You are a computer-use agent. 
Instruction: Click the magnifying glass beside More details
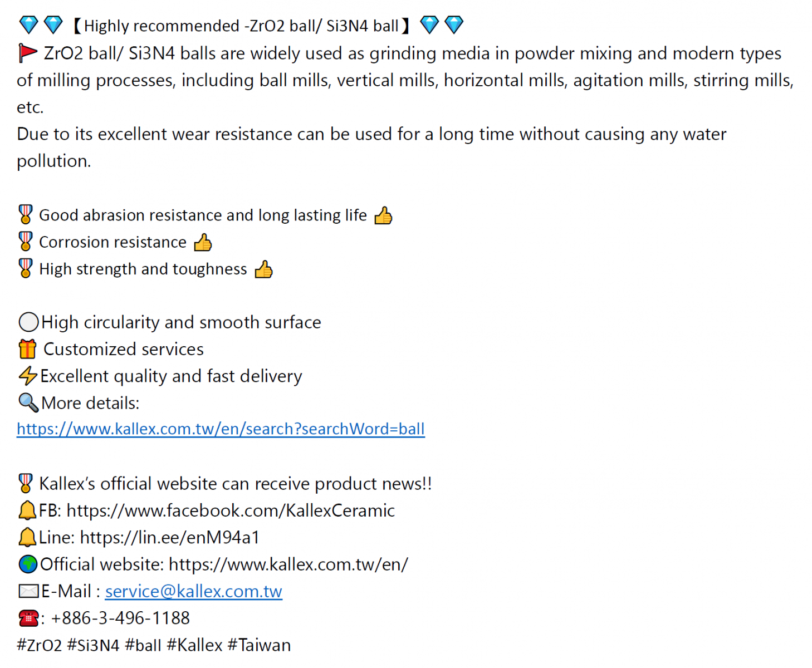(28, 402)
